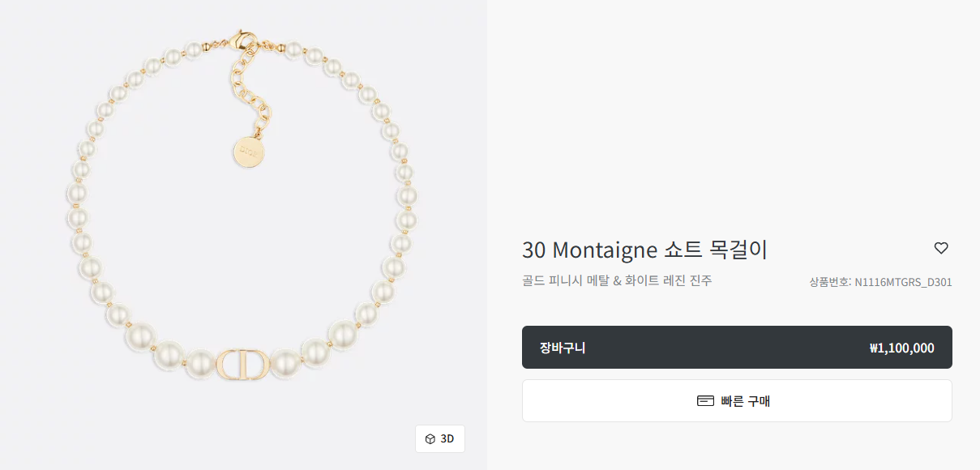Viewport: 980px width, 470px height.
Task: Start quick purchase with 빠른 구매
Action: [x=737, y=401]
